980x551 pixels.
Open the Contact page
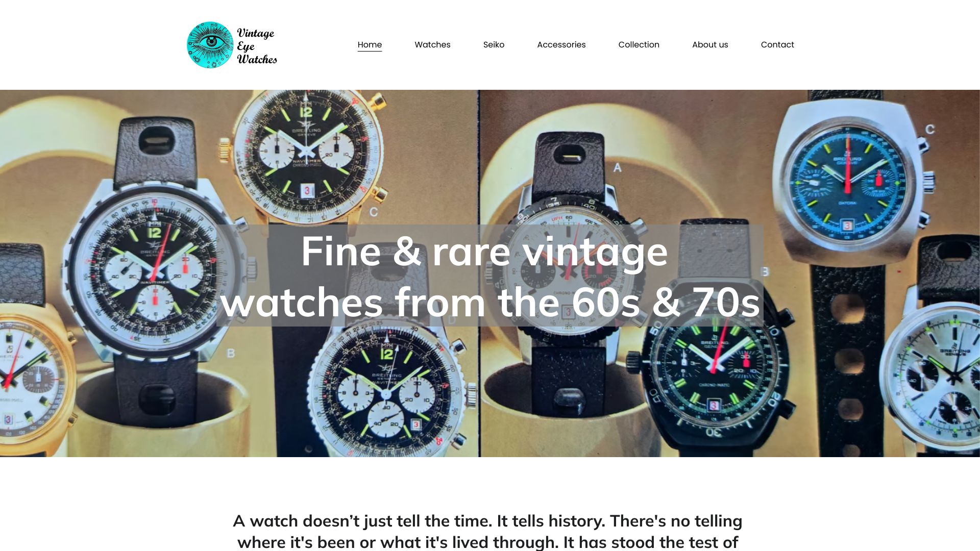click(x=777, y=45)
